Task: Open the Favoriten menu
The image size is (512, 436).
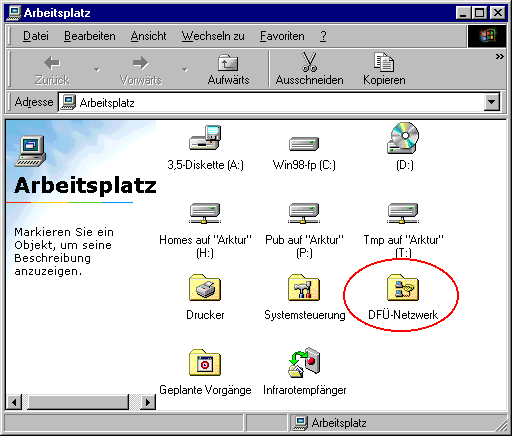Action: (x=282, y=36)
